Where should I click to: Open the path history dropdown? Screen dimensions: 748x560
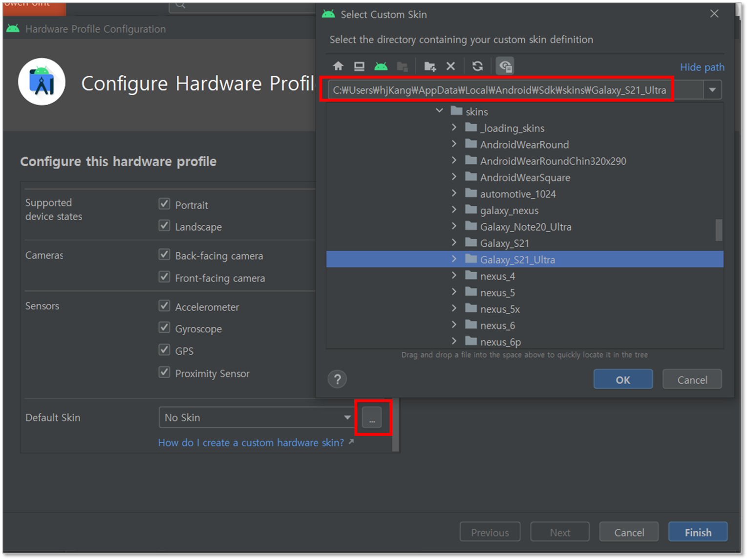tap(712, 90)
